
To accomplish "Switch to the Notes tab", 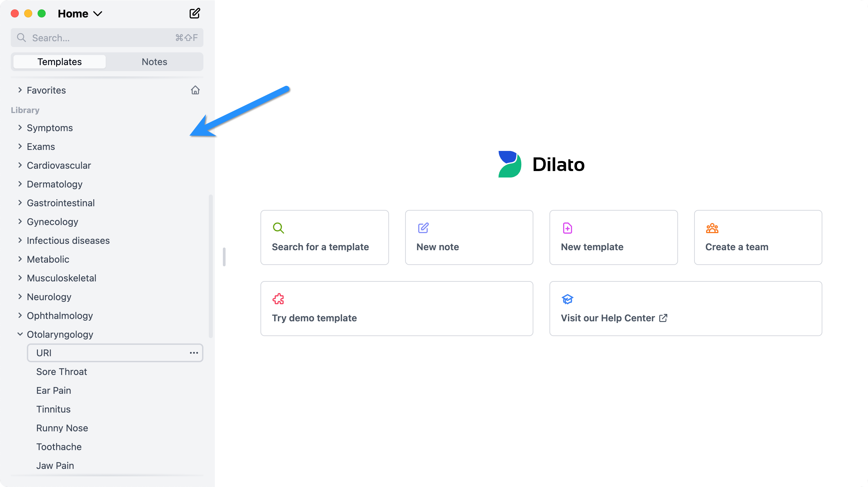I will point(154,61).
